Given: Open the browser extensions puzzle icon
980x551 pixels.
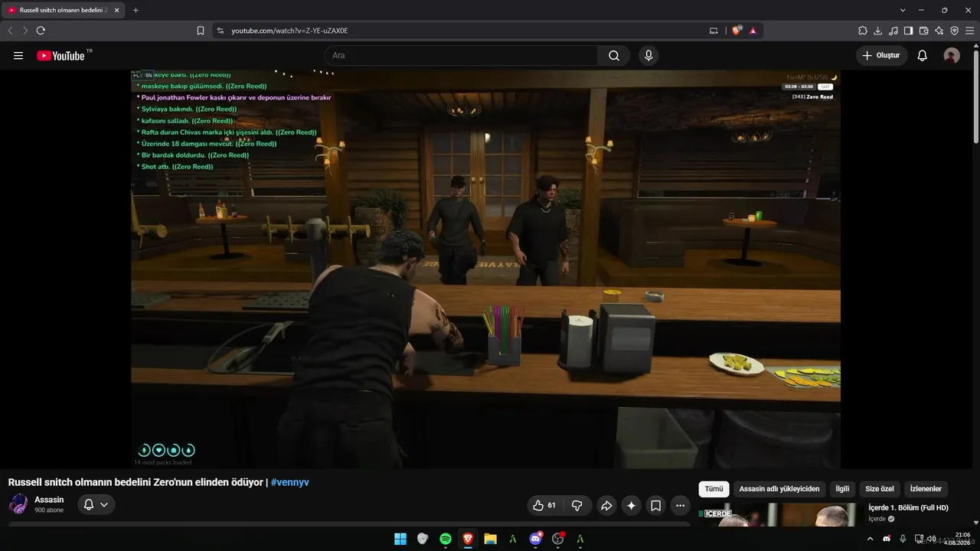Looking at the screenshot, I should pos(863,31).
